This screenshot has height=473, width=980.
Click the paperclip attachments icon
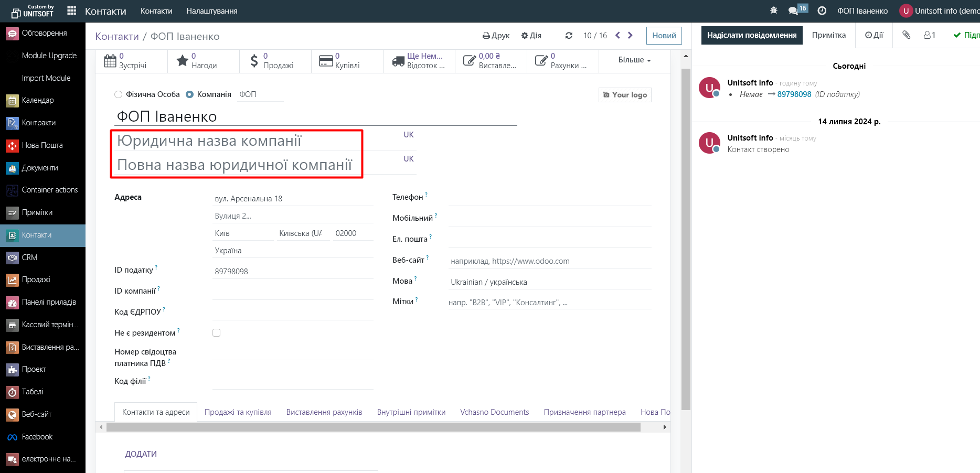point(906,35)
